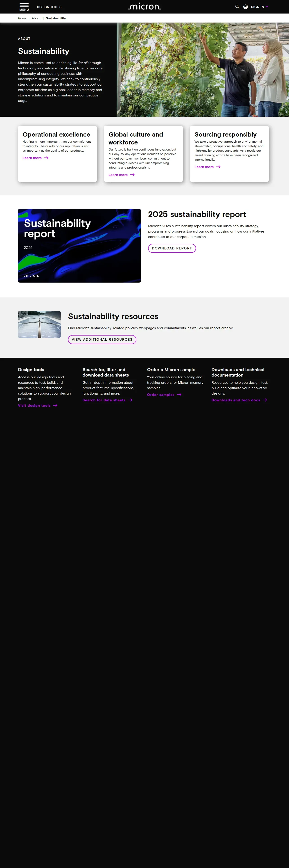Click the arrow icon after Search for data sheets
289x868 pixels.
130,400
